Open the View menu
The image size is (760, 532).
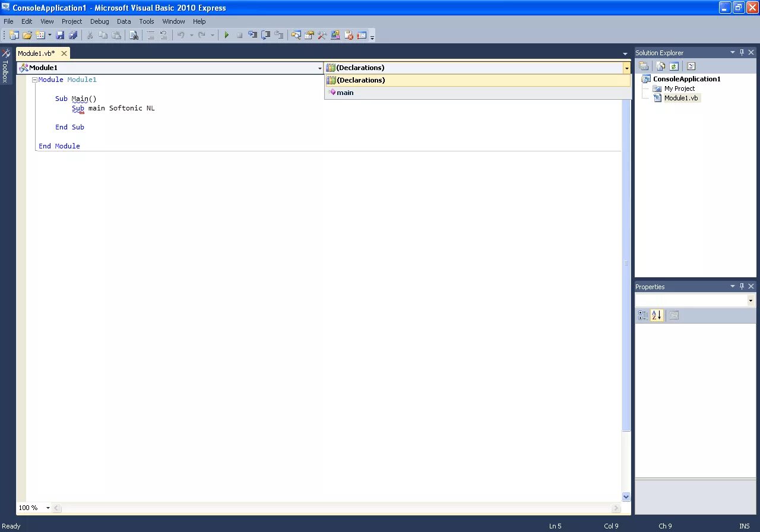click(47, 21)
